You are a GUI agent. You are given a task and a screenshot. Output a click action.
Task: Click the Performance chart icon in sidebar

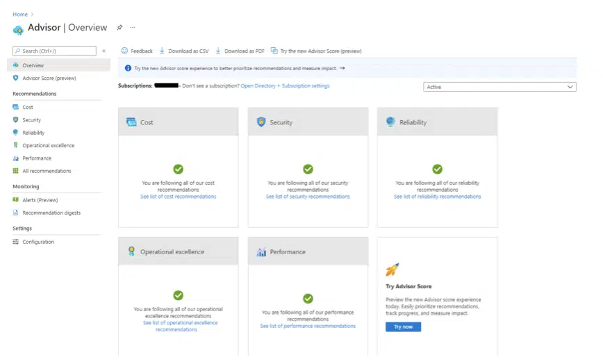tap(15, 158)
